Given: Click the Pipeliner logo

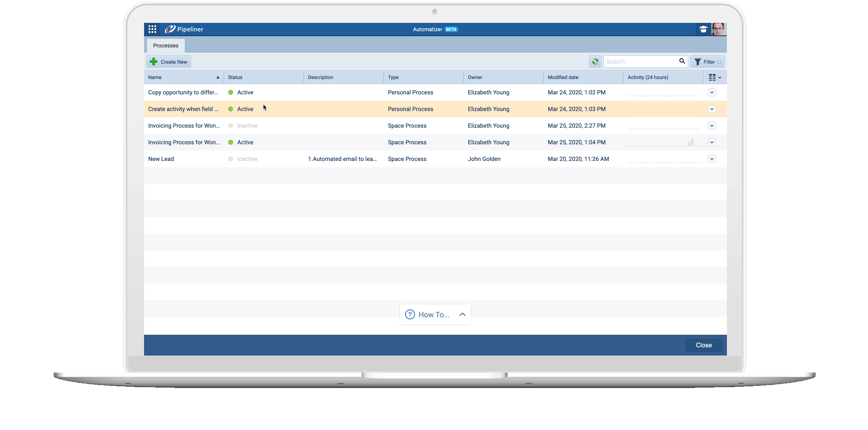Looking at the screenshot, I should 184,29.
